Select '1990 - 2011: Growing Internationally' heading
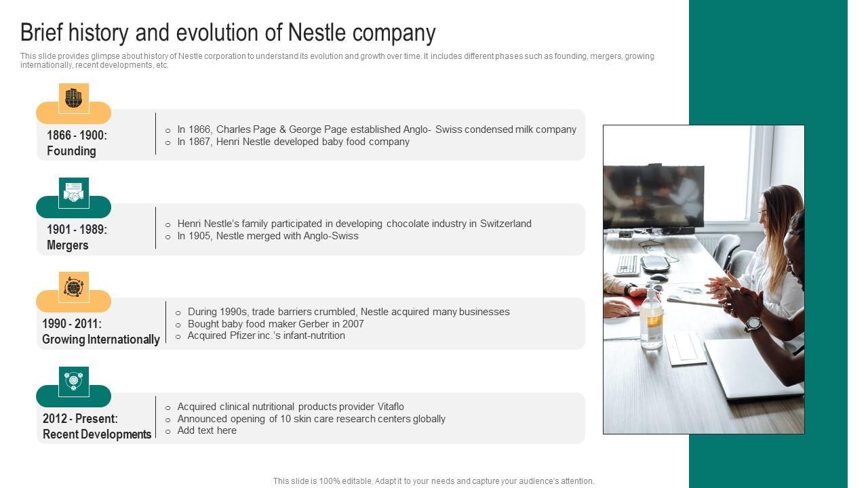Image resolution: width=868 pixels, height=488 pixels. [x=101, y=331]
